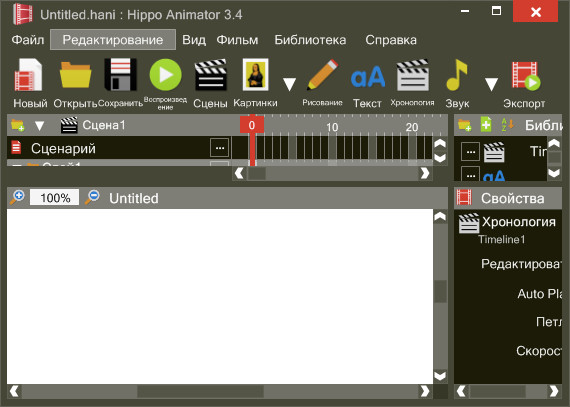
Task: Click timeline horizontal scroll left arrow
Action: pyautogui.click(x=239, y=173)
